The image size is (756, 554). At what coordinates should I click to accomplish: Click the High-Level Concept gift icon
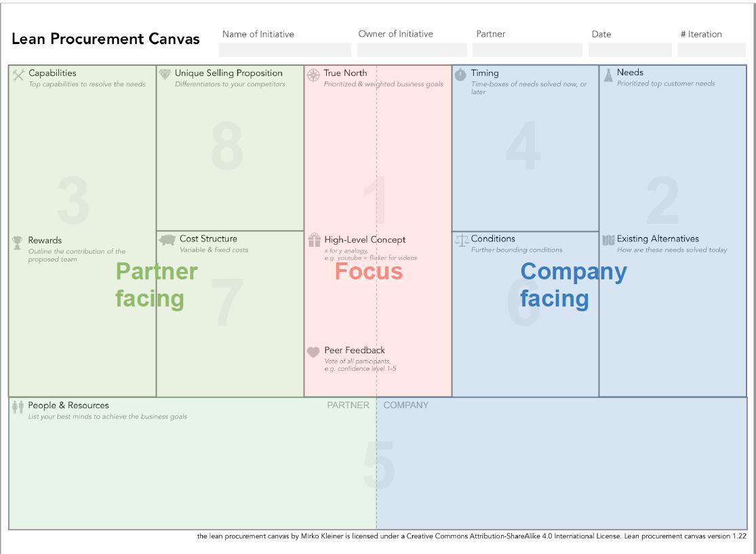point(314,240)
